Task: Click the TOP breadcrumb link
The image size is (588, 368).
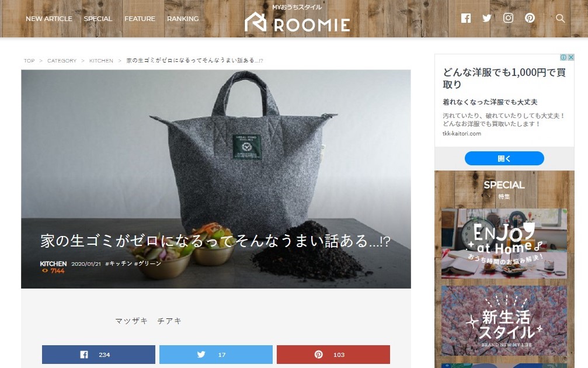Action: pos(29,61)
